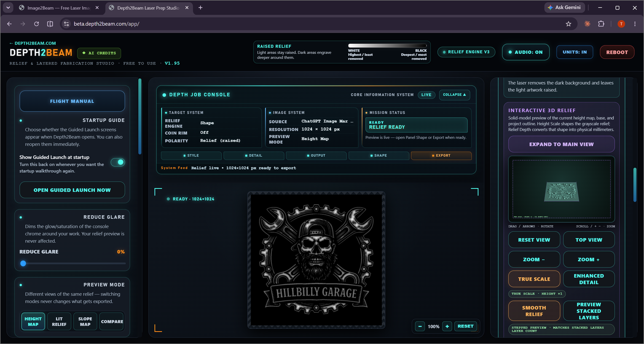Reload the current page
The image size is (644, 344).
coord(36,24)
